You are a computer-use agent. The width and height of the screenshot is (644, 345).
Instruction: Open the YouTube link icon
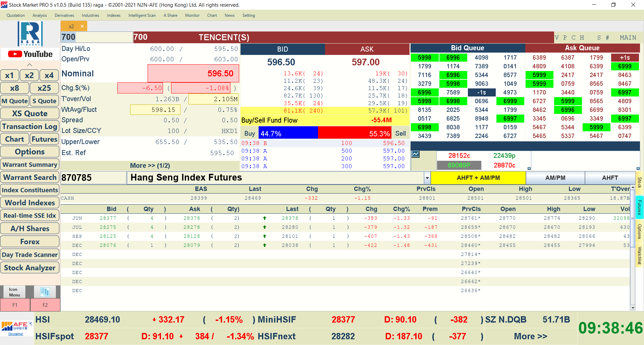[x=30, y=54]
